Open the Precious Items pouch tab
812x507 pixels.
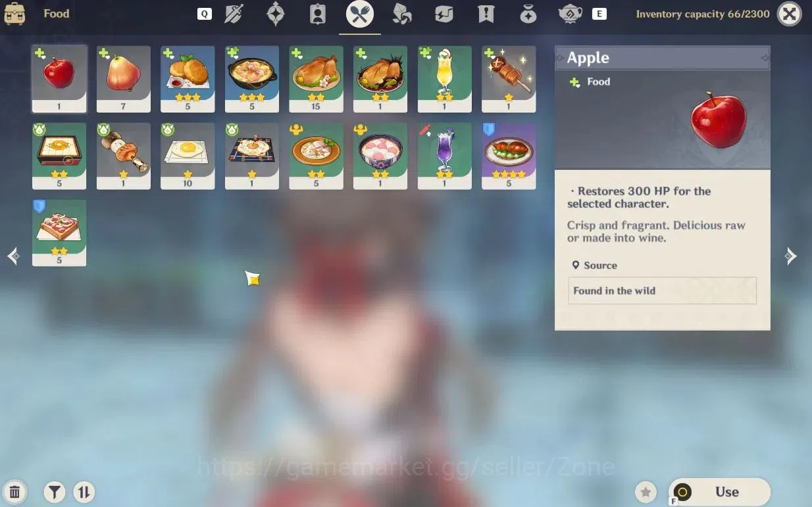click(528, 14)
